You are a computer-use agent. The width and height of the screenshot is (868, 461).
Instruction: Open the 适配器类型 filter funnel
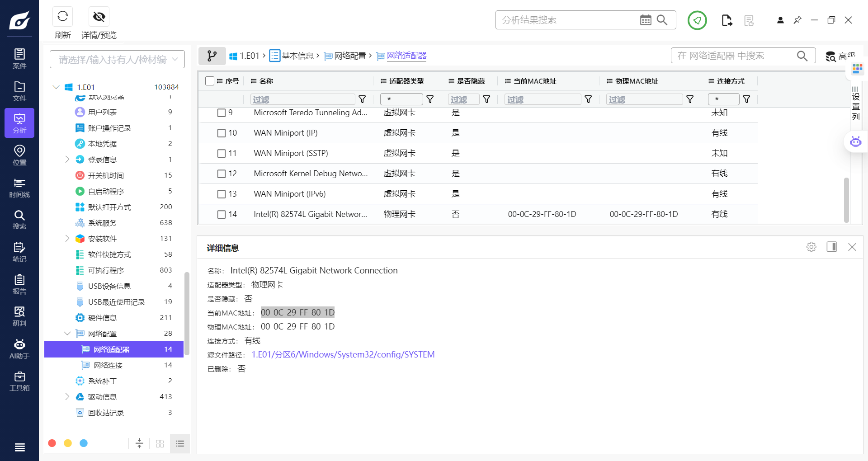(430, 99)
